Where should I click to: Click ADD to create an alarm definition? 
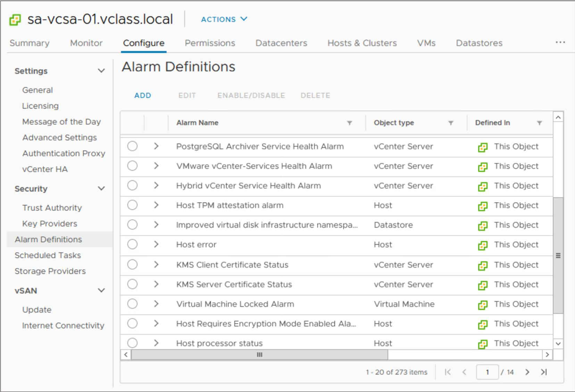pyautogui.click(x=143, y=95)
